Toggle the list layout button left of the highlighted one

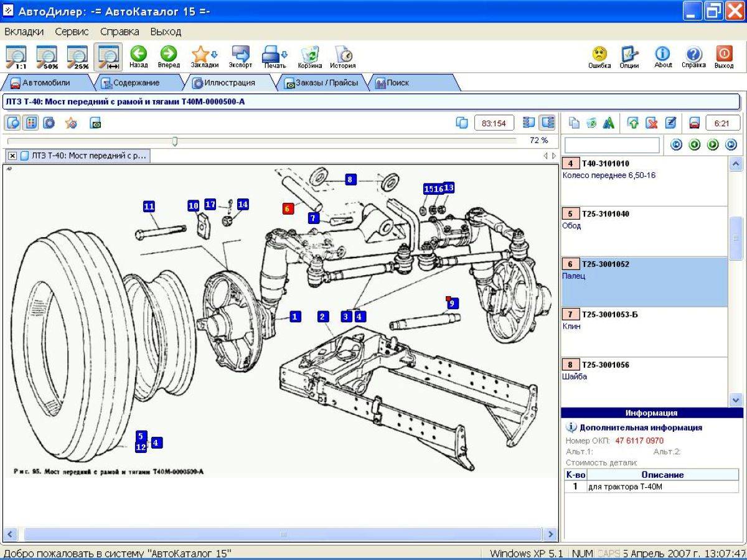click(x=529, y=123)
